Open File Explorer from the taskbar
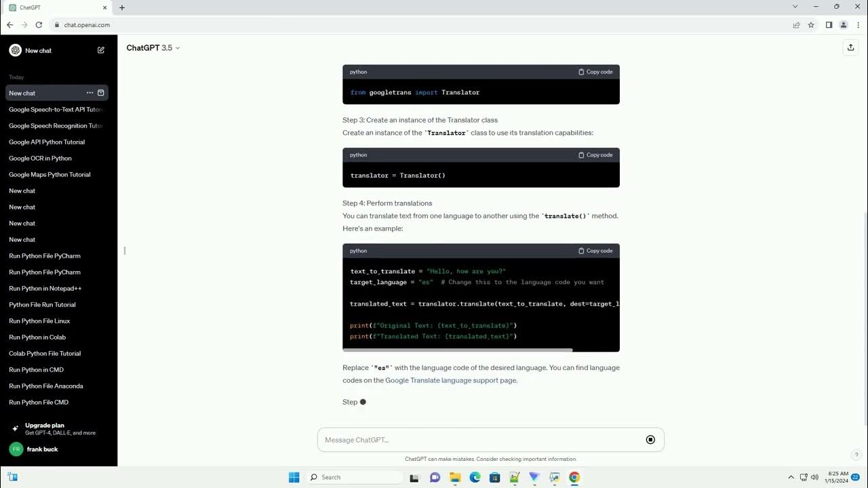868x488 pixels. (x=455, y=477)
